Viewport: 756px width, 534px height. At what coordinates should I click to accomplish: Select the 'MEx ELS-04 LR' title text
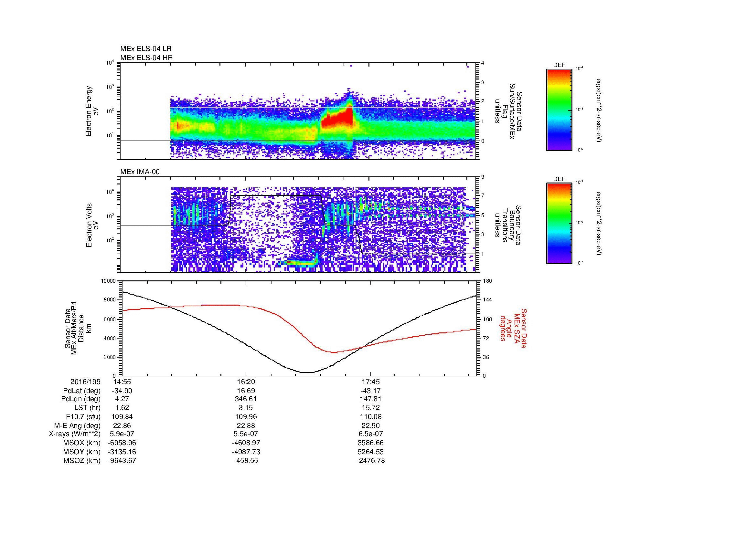(146, 49)
